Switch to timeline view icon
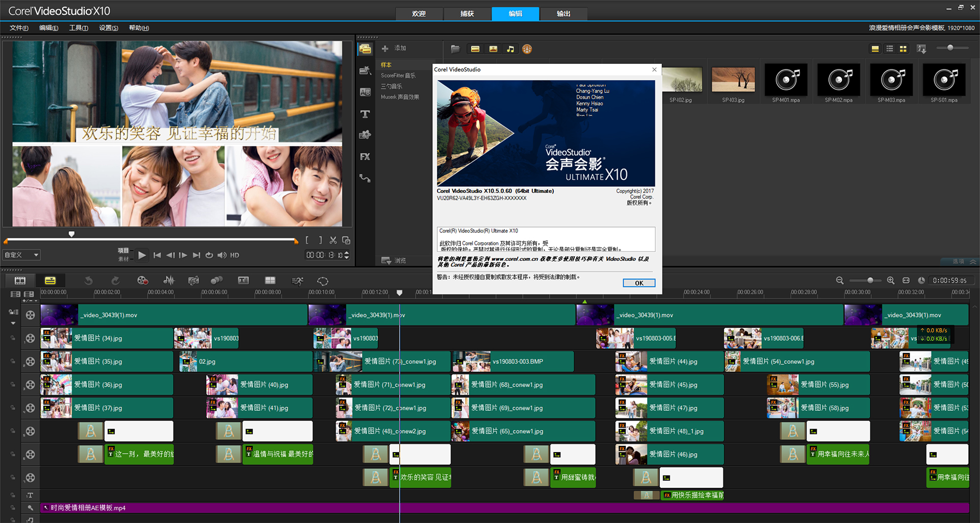Screen dimensions: 980x523 [x=50, y=281]
